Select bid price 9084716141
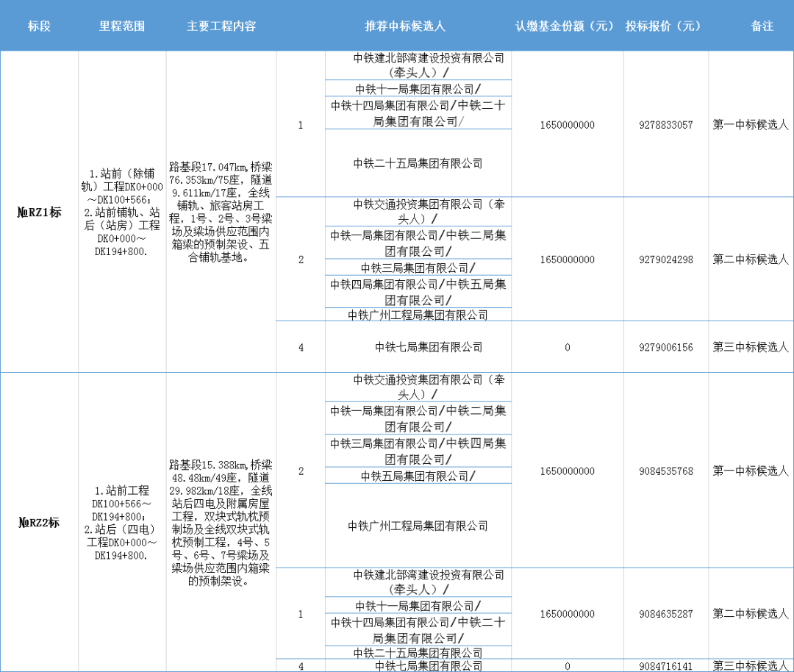This screenshot has height=672, width=794. pyautogui.click(x=666, y=666)
